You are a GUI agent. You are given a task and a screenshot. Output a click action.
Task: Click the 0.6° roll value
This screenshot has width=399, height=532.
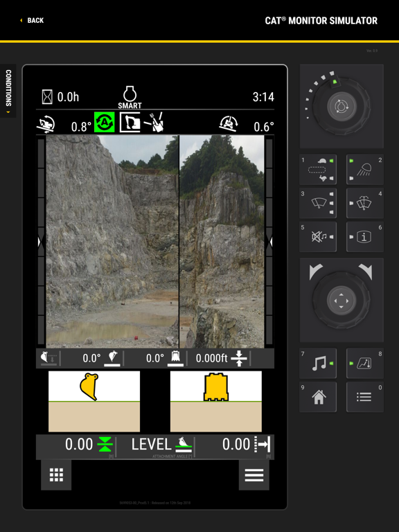[264, 127]
